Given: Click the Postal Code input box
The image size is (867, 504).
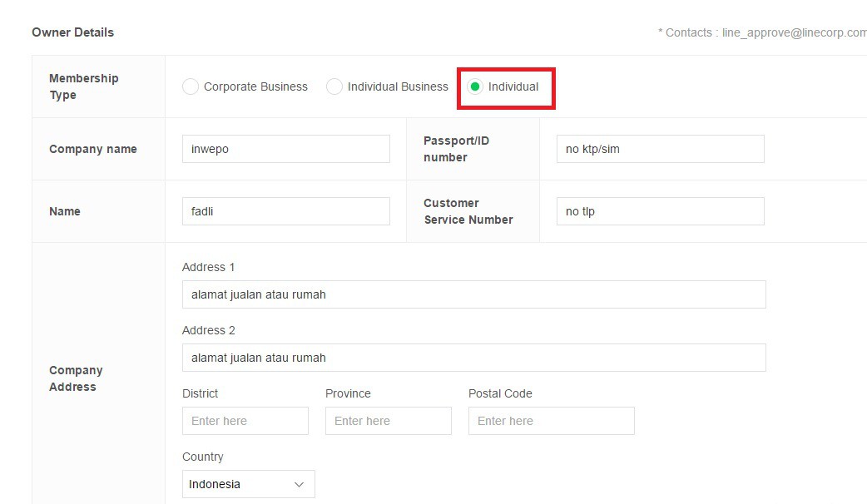Looking at the screenshot, I should [551, 421].
